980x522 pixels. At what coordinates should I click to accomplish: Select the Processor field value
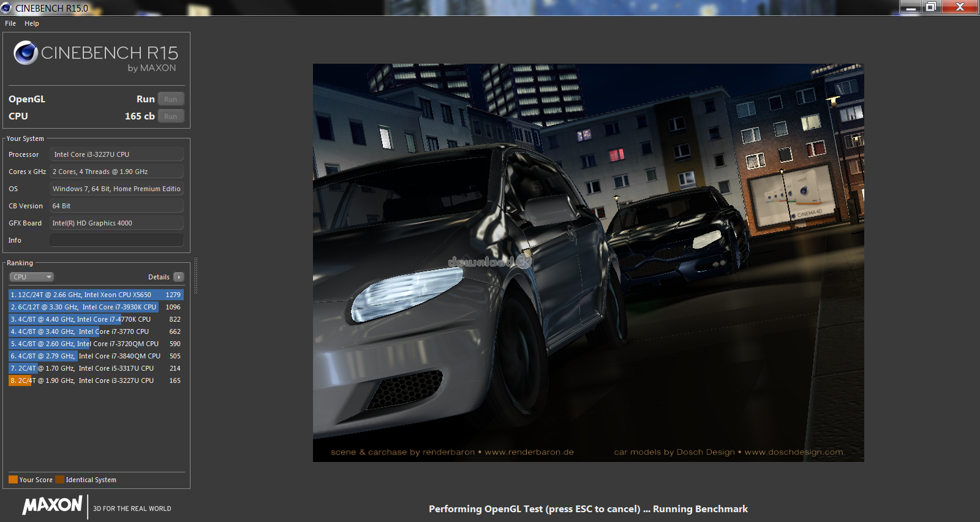tap(116, 154)
